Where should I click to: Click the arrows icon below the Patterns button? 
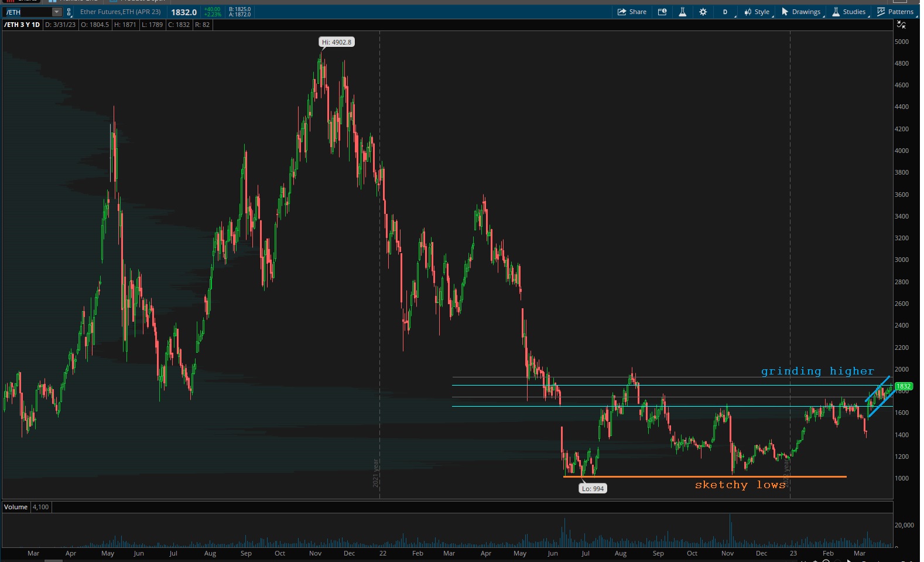click(901, 25)
